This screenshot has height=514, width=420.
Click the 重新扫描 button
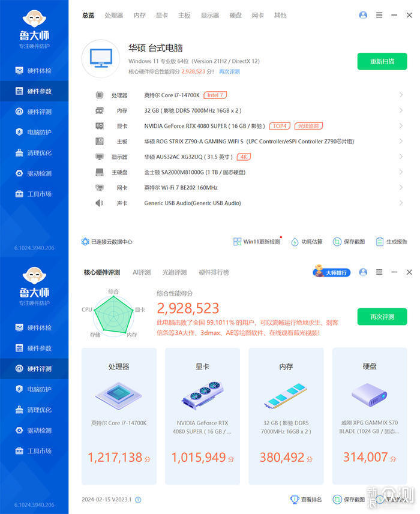[382, 61]
